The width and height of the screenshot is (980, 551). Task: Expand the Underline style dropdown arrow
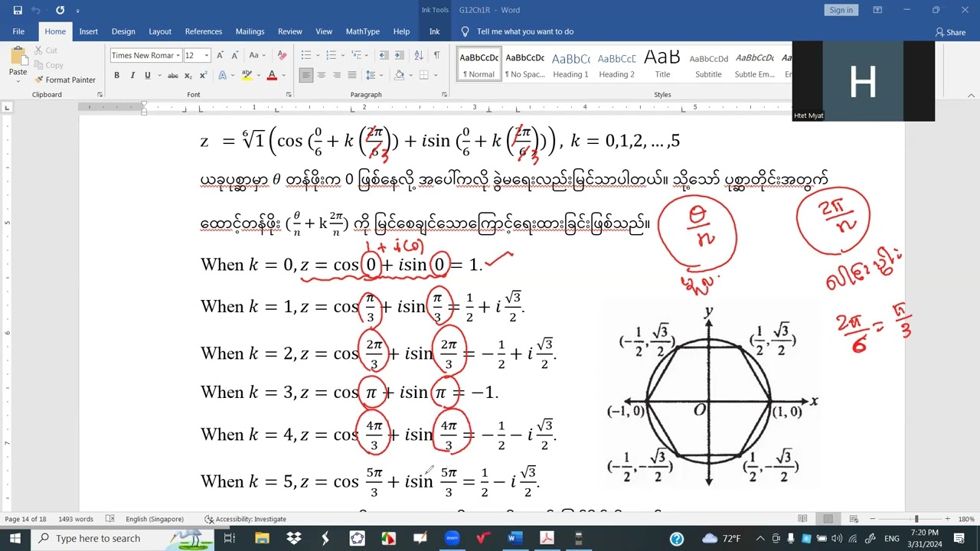tap(158, 75)
